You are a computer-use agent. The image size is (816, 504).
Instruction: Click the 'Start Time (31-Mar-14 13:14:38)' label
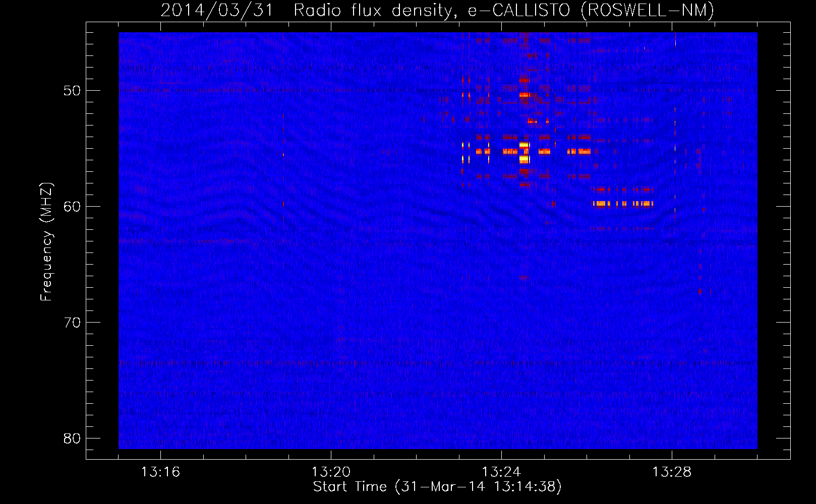(x=437, y=487)
